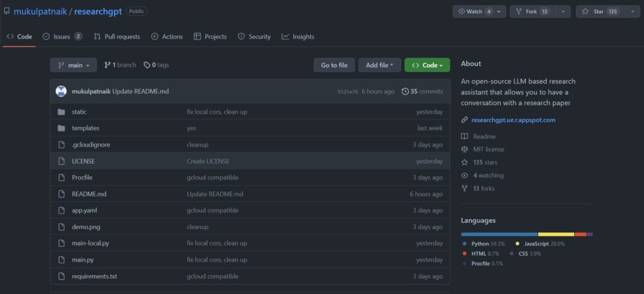Viewport: 644px width, 294px height.
Task: Click the commit history clock icon
Action: coord(405,91)
